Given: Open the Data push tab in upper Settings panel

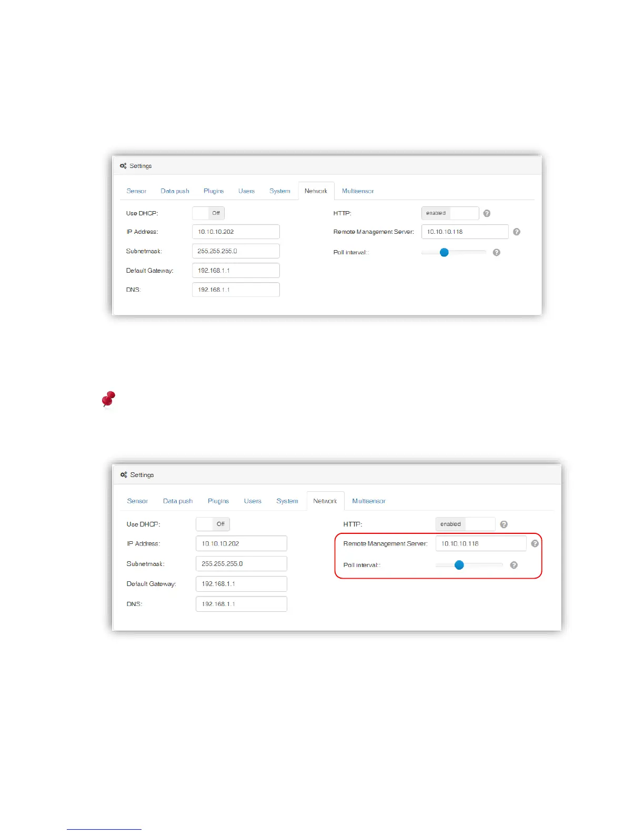Looking at the screenshot, I should 175,191.
